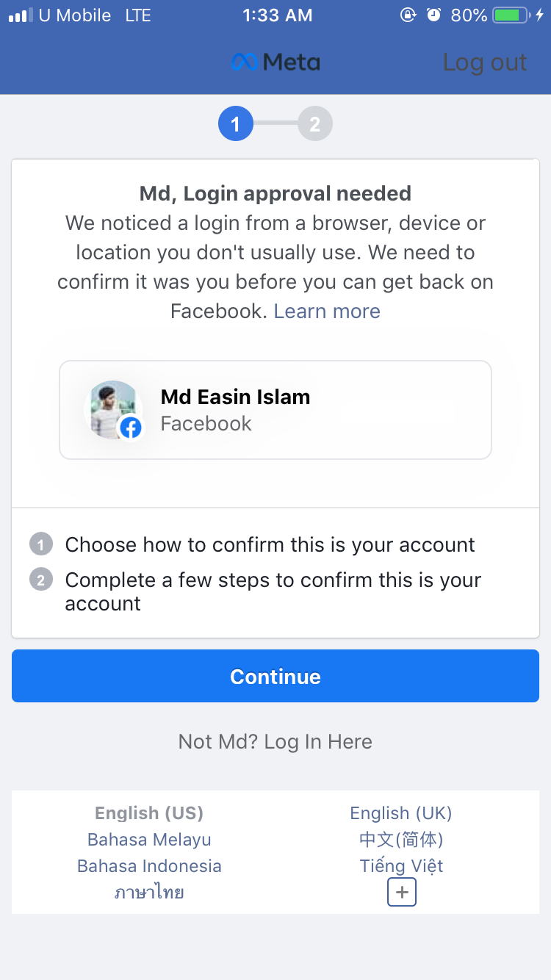Switch language to ภาษาไทย

[149, 892]
